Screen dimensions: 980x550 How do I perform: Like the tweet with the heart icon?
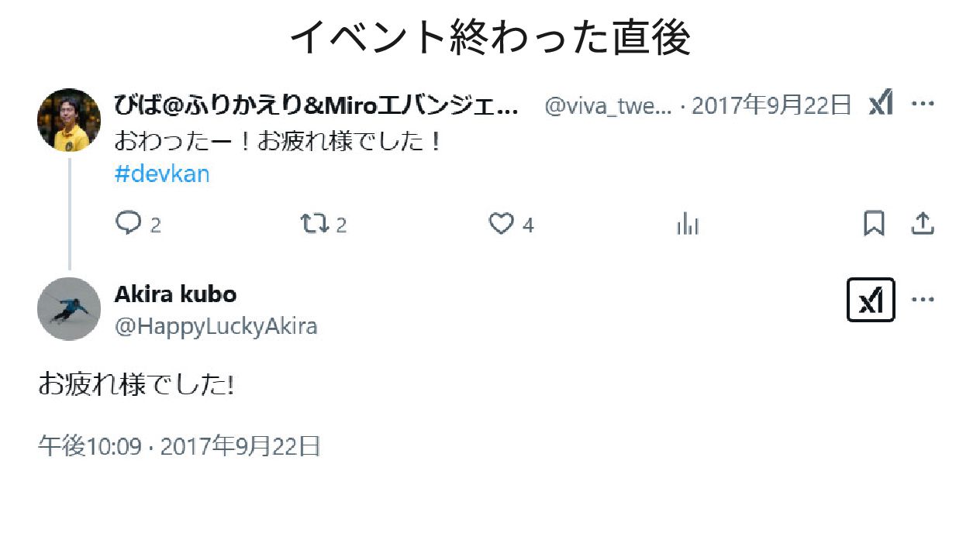pyautogui.click(x=502, y=224)
